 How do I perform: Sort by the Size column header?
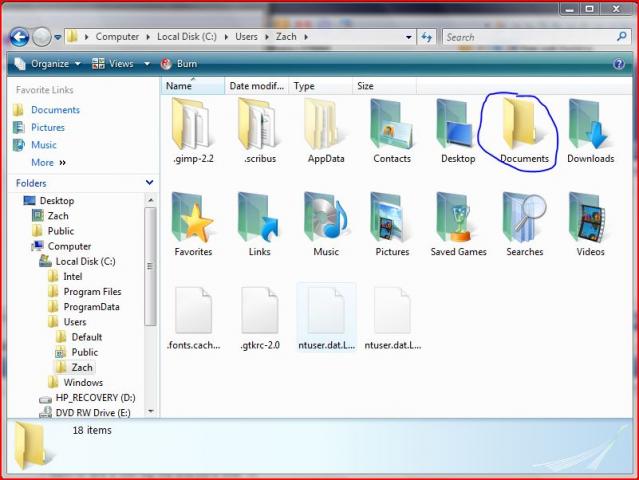pos(384,86)
